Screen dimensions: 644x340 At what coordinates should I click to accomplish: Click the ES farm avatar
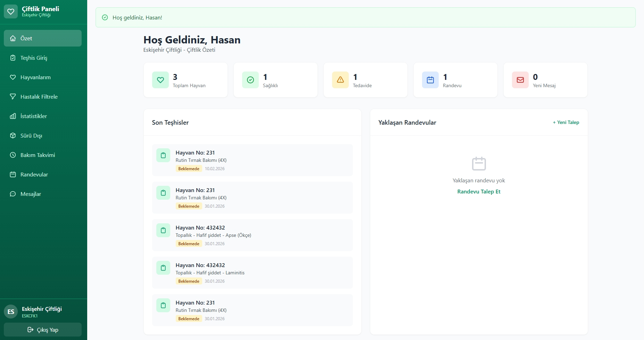click(x=10, y=311)
